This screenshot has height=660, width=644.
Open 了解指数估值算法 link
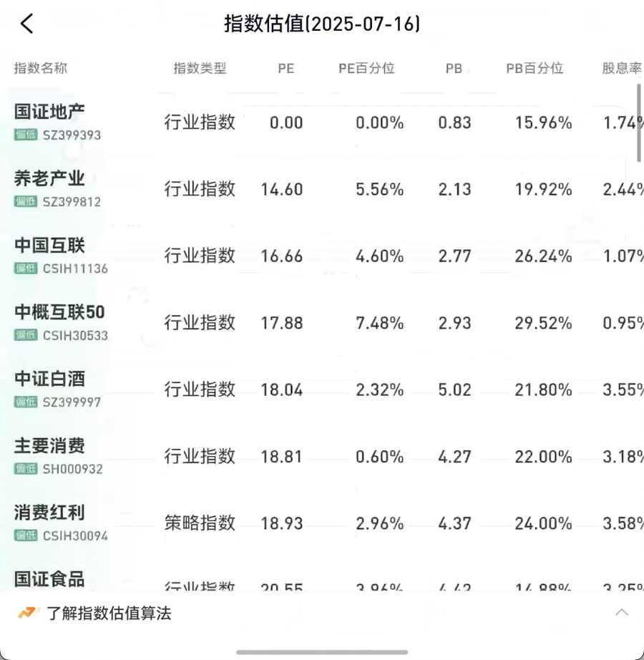[109, 613]
